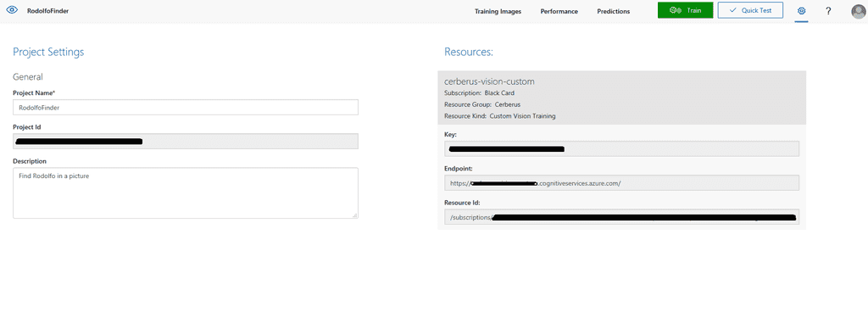The width and height of the screenshot is (868, 329).
Task: Open the user account avatar
Action: pyautogui.click(x=859, y=11)
